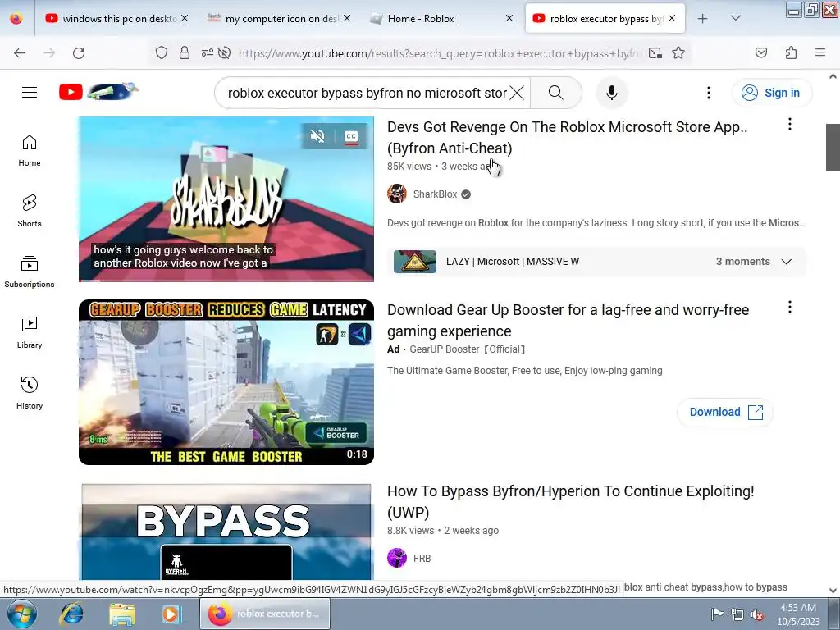Viewport: 840px width, 630px height.
Task: Open the tracking protection shield icon
Action: pyautogui.click(x=162, y=52)
